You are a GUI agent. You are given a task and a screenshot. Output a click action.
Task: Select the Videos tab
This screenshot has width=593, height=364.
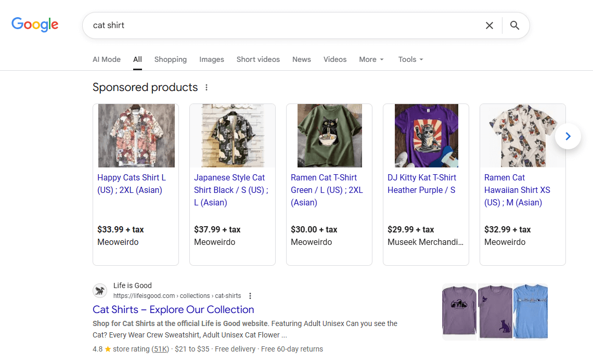[x=334, y=59]
